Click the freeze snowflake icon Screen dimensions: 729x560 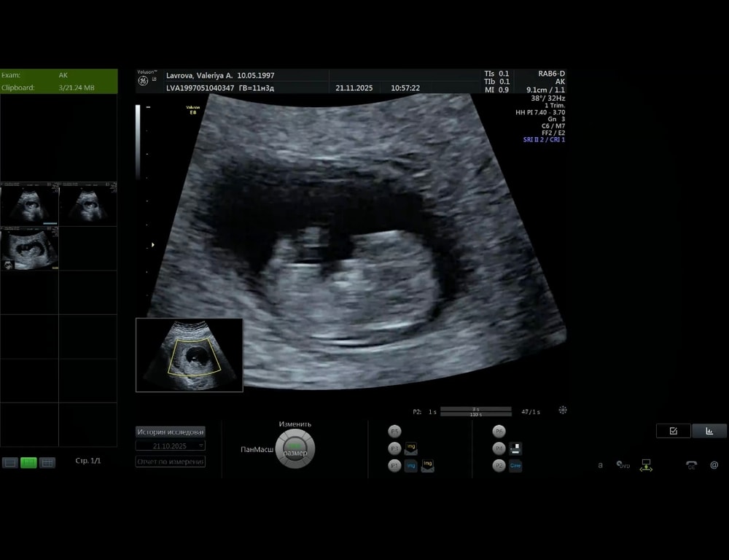[563, 411]
